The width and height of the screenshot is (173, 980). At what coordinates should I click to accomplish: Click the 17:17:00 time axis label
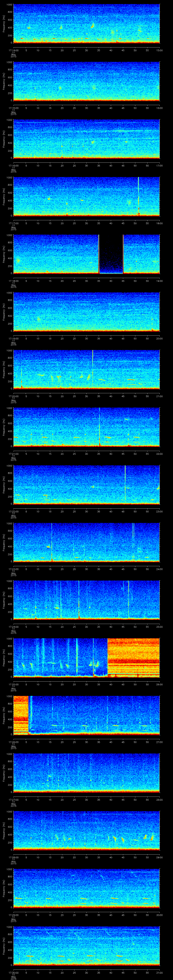[13, 223]
